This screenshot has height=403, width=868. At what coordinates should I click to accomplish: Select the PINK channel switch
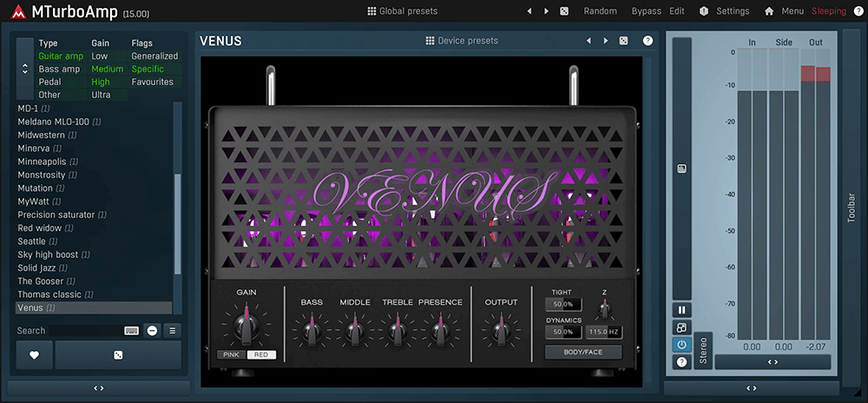tap(232, 354)
